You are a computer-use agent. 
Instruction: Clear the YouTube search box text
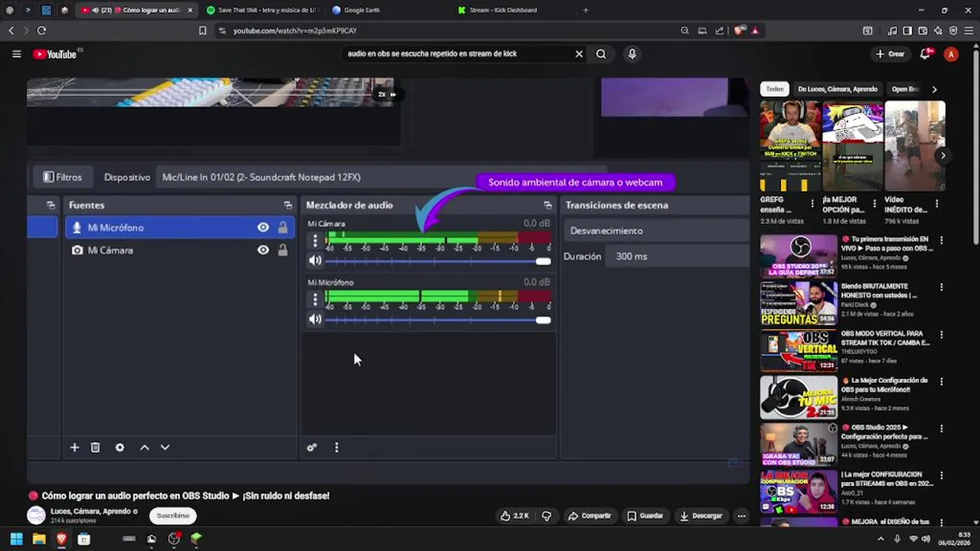(x=579, y=54)
